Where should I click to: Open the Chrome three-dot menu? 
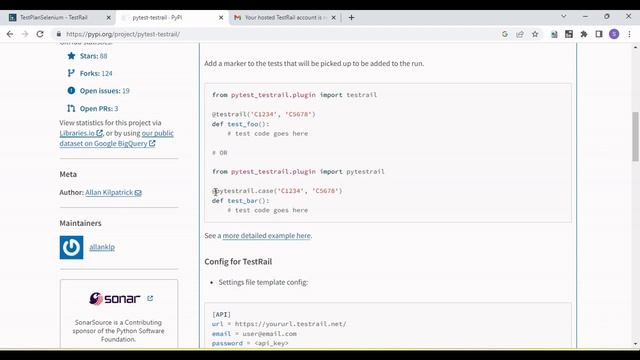click(629, 34)
